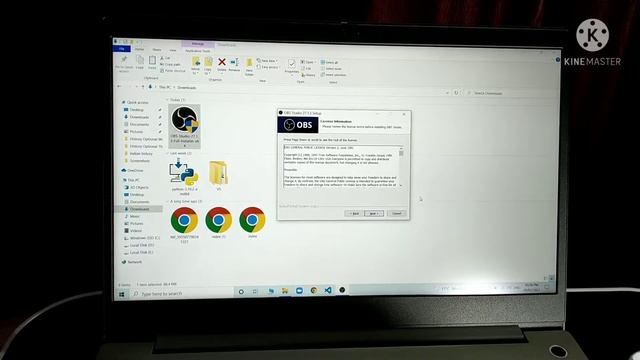Click Select all in the ribbon
Screen dimensions: 640x360
click(x=330, y=62)
